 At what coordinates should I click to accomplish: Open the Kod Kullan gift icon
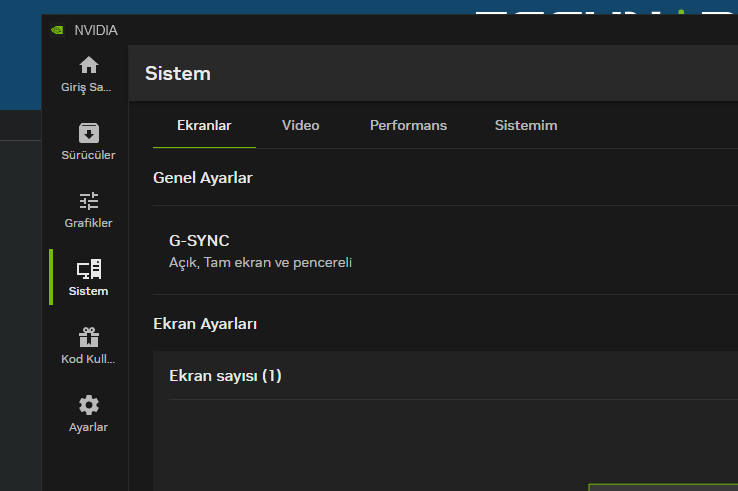click(89, 337)
